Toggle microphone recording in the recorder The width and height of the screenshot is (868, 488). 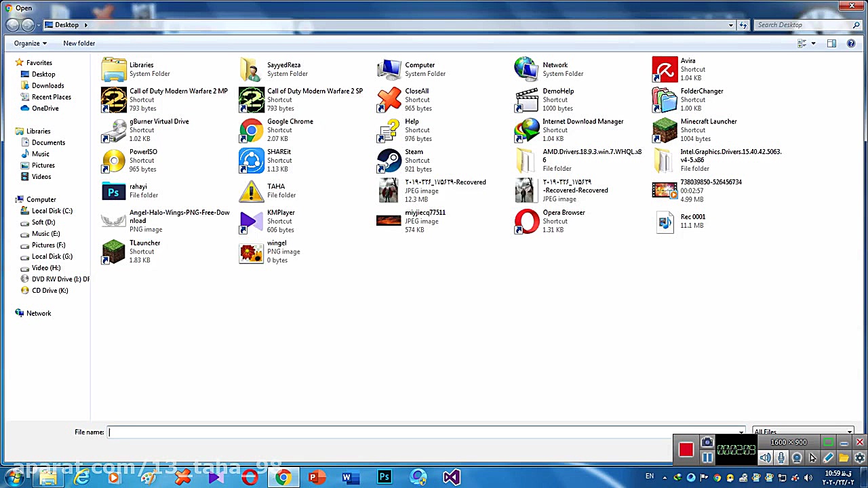pyautogui.click(x=781, y=458)
